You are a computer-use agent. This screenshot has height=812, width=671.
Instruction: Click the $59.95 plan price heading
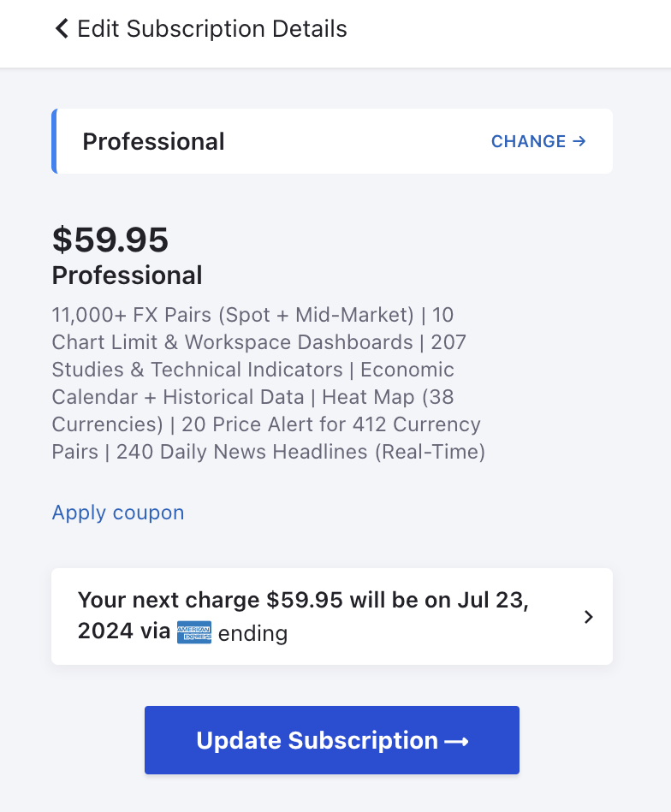click(x=110, y=240)
